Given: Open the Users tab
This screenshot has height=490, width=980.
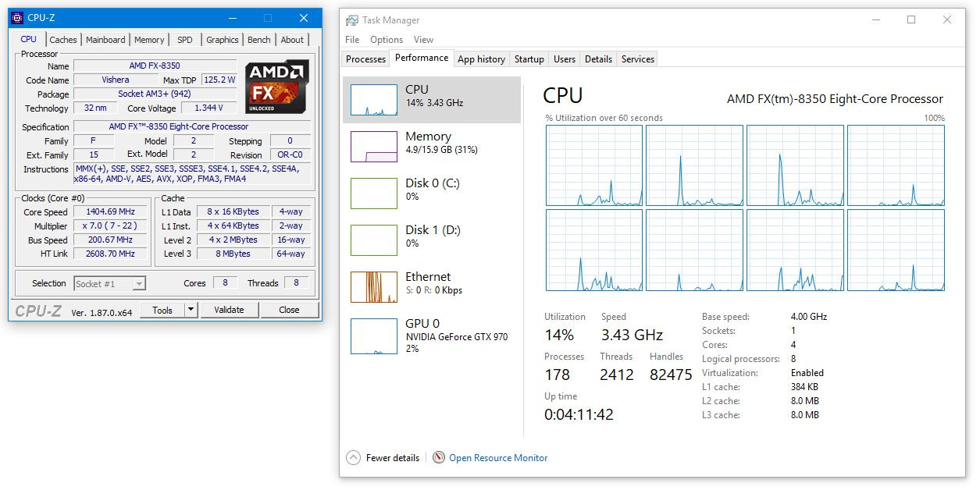Looking at the screenshot, I should 565,59.
